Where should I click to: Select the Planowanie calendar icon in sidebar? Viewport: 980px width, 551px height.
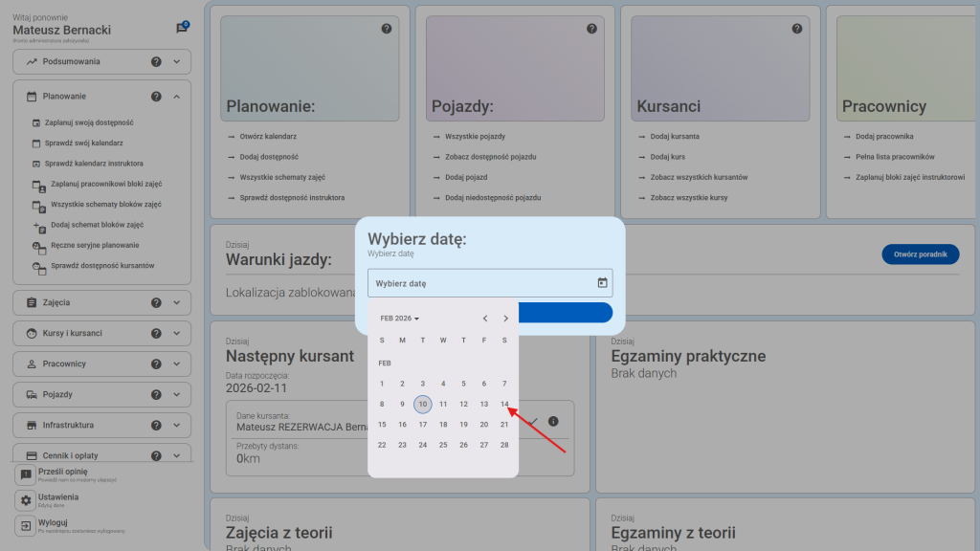(x=32, y=96)
